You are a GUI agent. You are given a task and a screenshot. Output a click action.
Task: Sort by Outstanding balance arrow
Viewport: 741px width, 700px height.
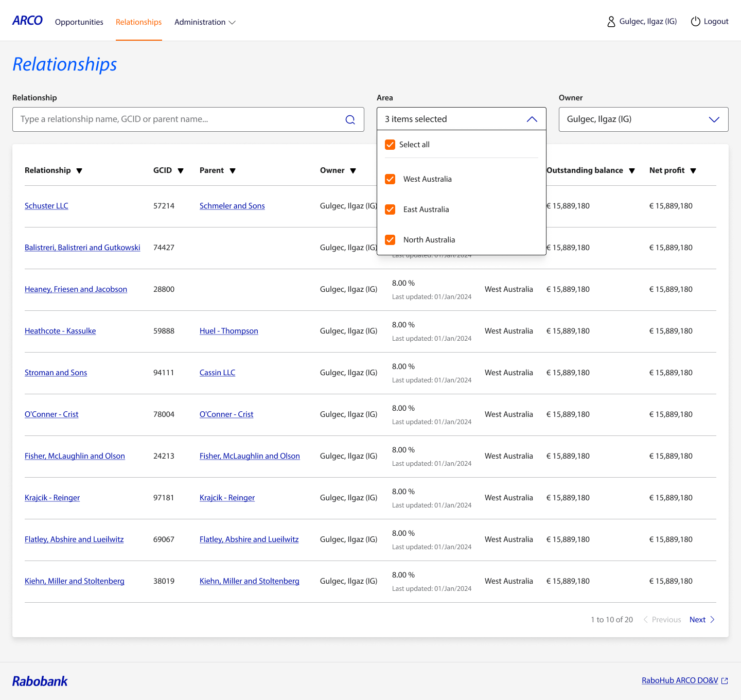(632, 171)
